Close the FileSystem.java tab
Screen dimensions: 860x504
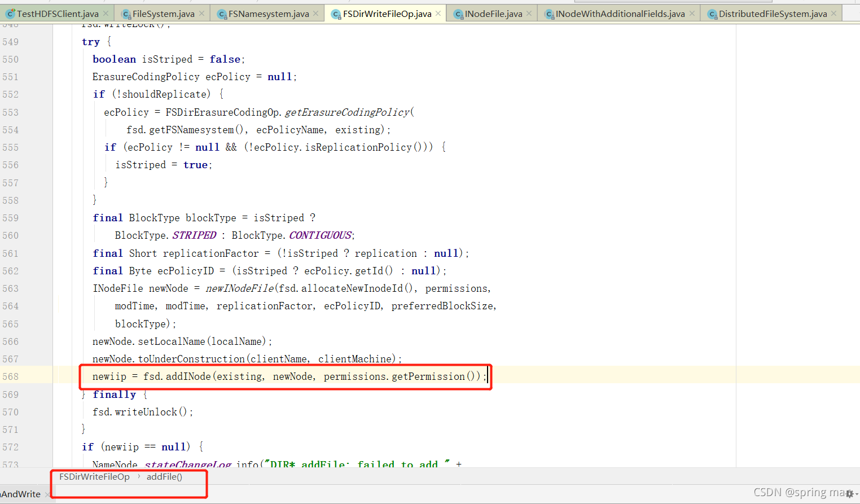pyautogui.click(x=201, y=14)
